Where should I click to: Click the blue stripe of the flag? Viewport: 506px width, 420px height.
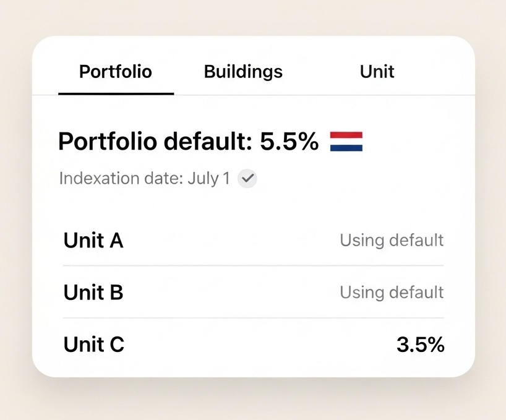(x=346, y=148)
